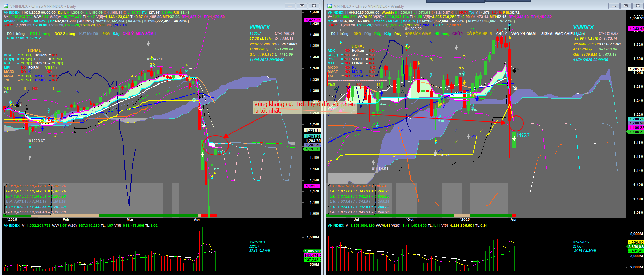Click 'HOPBICH GIAM' legend label in Weekly chart
This screenshot has height=275, width=644.
(418, 34)
